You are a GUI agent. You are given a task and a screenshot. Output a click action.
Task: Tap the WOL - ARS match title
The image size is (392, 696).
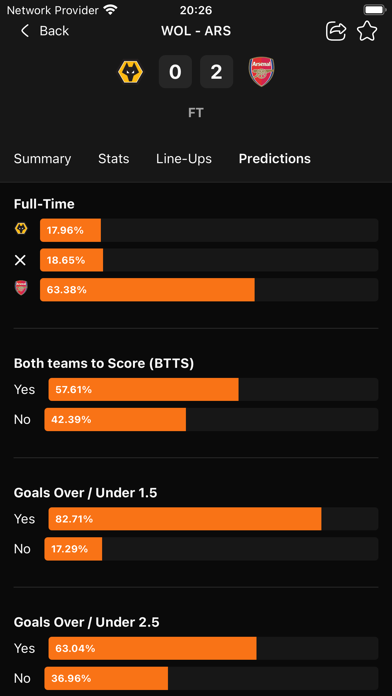pyautogui.click(x=196, y=31)
